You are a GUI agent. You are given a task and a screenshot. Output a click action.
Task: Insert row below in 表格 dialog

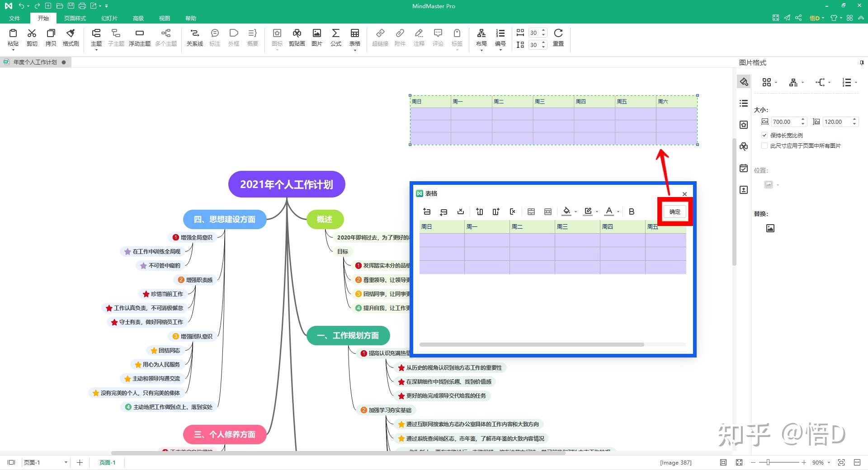tap(443, 211)
